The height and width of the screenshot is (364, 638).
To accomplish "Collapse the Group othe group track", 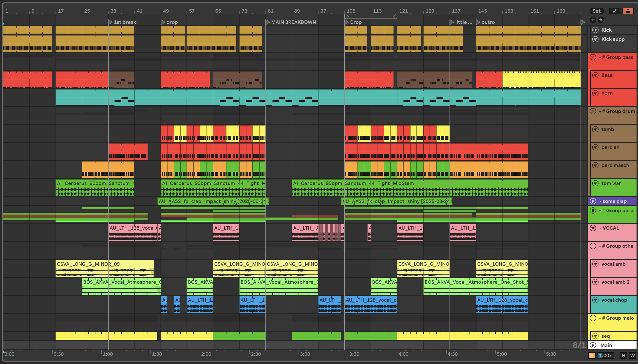I will click(593, 246).
